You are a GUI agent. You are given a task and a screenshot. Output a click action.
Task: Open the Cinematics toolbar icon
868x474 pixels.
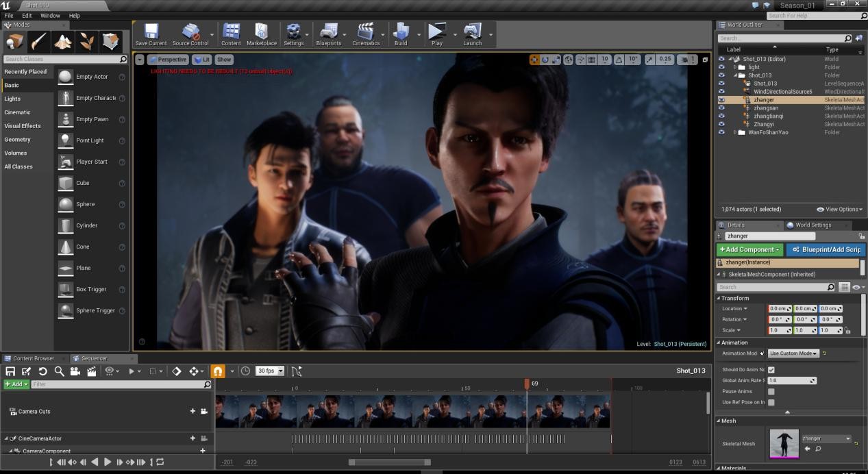pyautogui.click(x=366, y=34)
